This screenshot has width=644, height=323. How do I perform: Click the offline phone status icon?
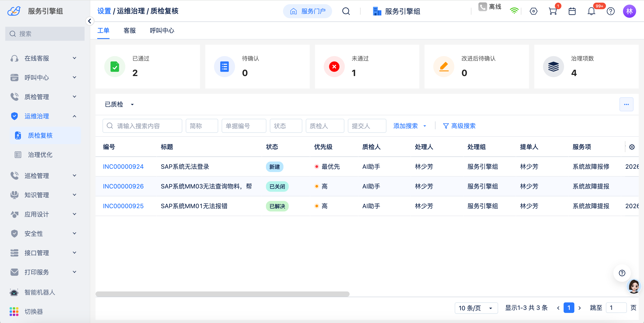(x=482, y=7)
